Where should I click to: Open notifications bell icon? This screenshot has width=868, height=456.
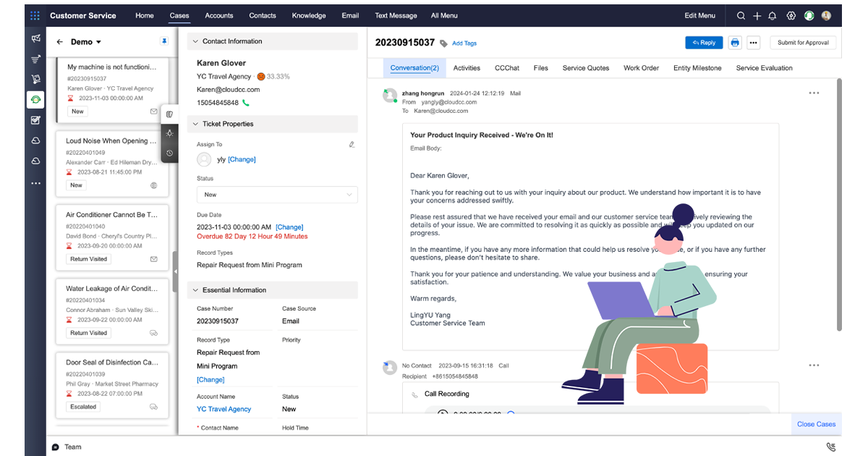point(773,15)
